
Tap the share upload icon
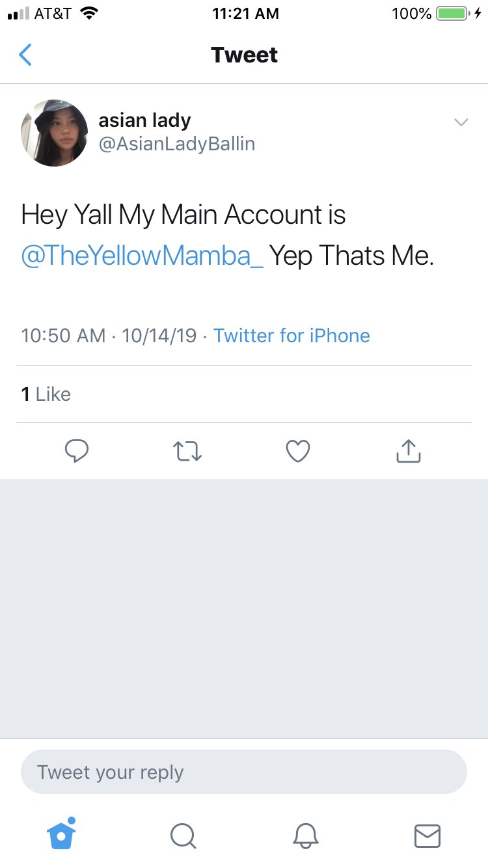coord(409,451)
